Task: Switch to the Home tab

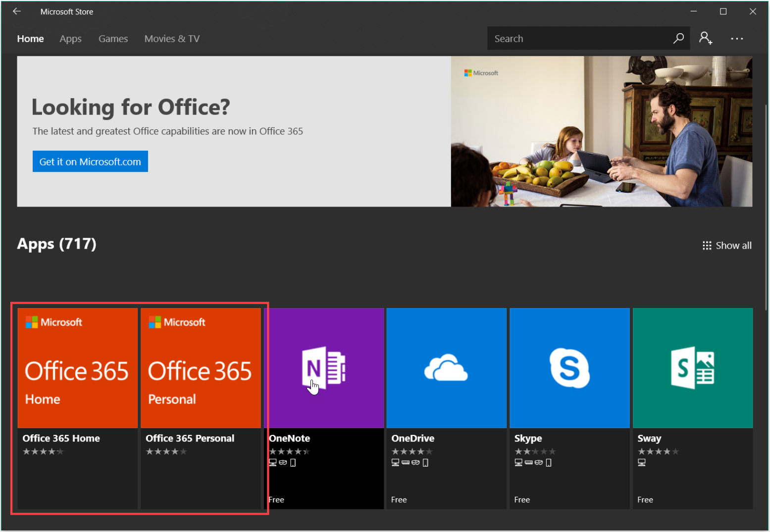Action: 30,39
